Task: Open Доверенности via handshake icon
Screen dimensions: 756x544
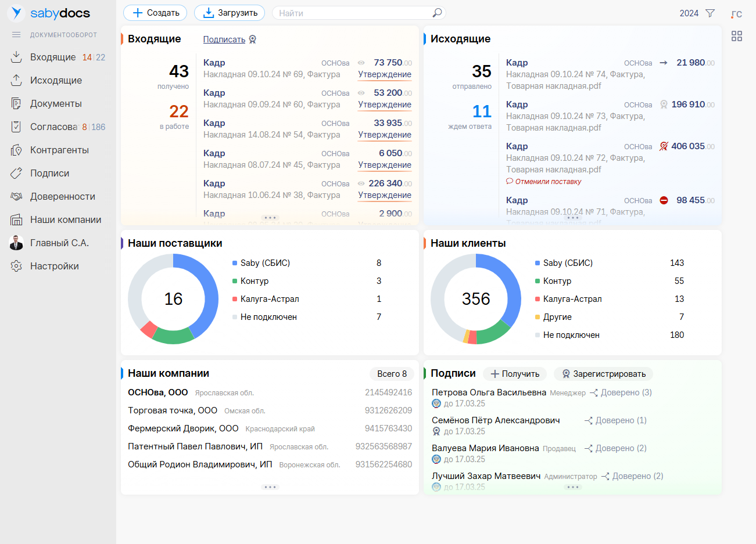Action: click(x=16, y=196)
